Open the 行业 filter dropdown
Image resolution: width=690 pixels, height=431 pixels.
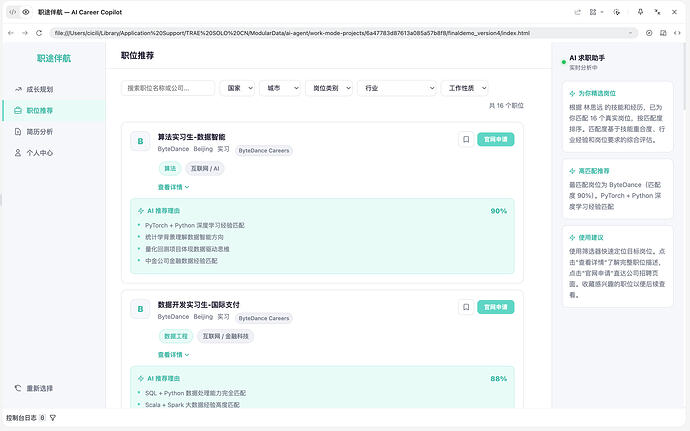click(397, 88)
